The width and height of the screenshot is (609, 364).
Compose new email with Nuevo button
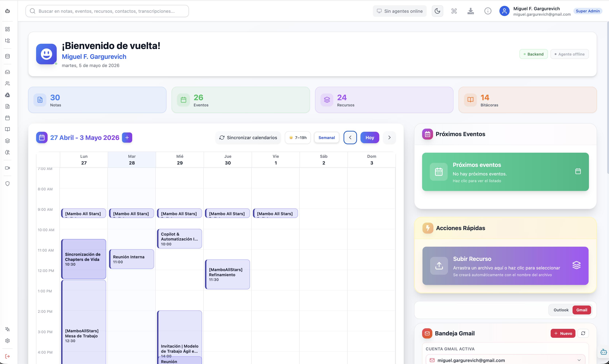tap(563, 333)
